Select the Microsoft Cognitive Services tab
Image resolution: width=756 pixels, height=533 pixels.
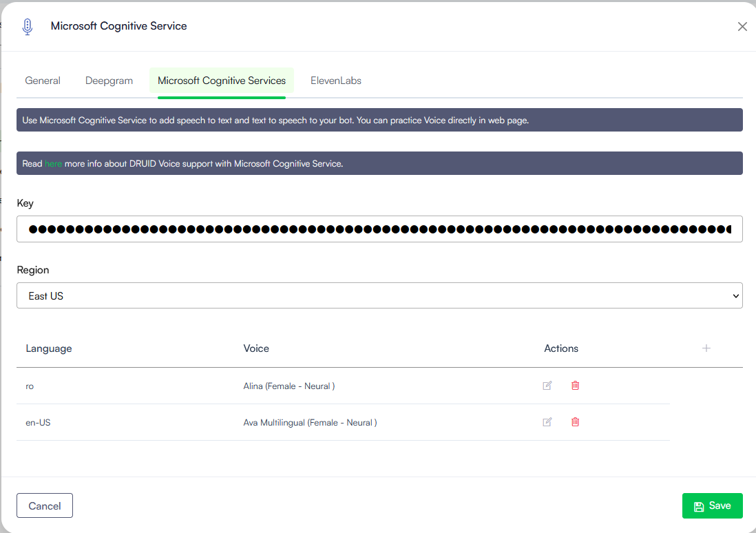tap(222, 81)
